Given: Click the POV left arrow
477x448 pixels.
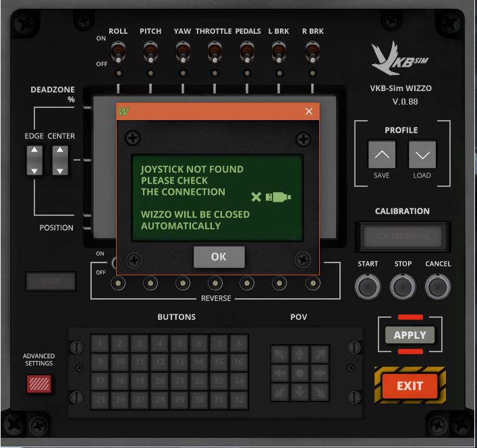Looking at the screenshot, I should pos(280,373).
